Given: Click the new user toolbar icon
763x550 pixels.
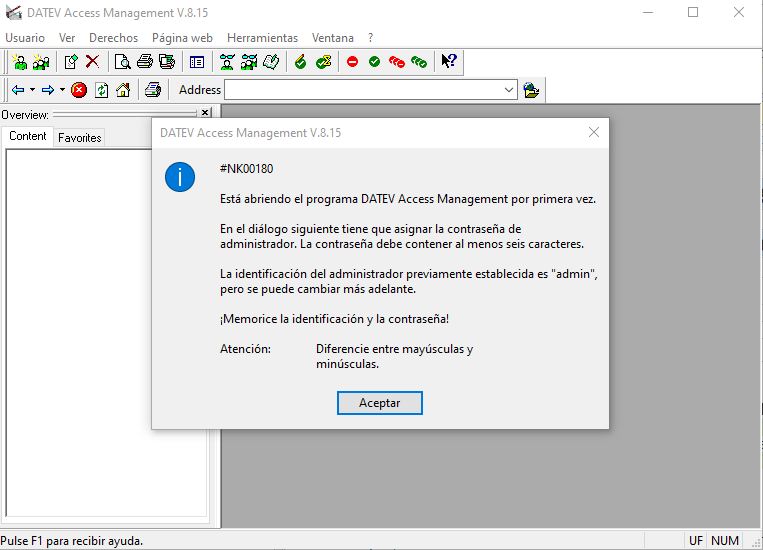Looking at the screenshot, I should [x=19, y=62].
